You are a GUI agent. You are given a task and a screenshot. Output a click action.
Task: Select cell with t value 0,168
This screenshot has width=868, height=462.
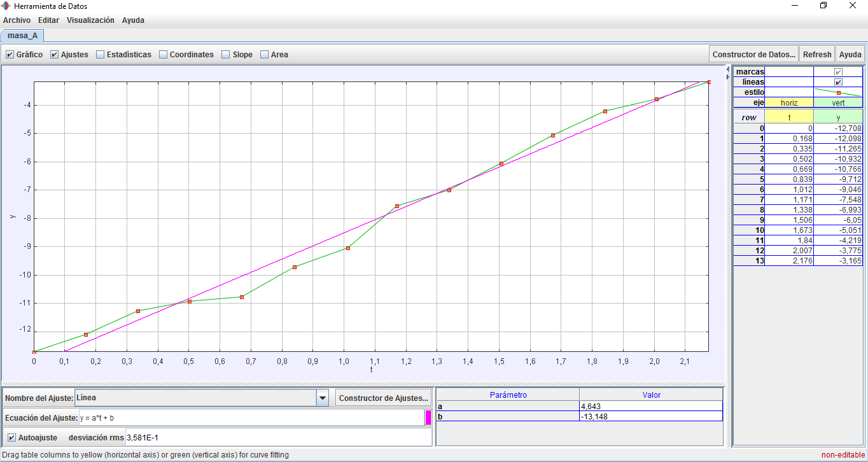(x=789, y=139)
